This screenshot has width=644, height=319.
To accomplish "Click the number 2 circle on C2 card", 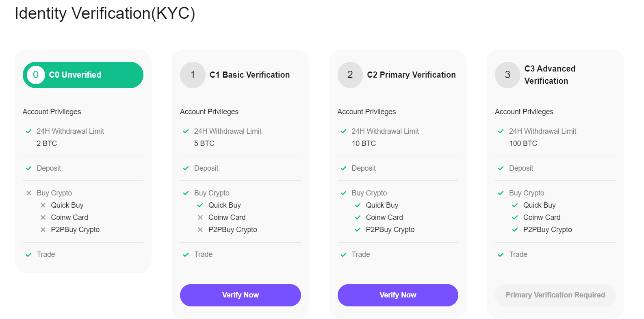I will (x=350, y=75).
